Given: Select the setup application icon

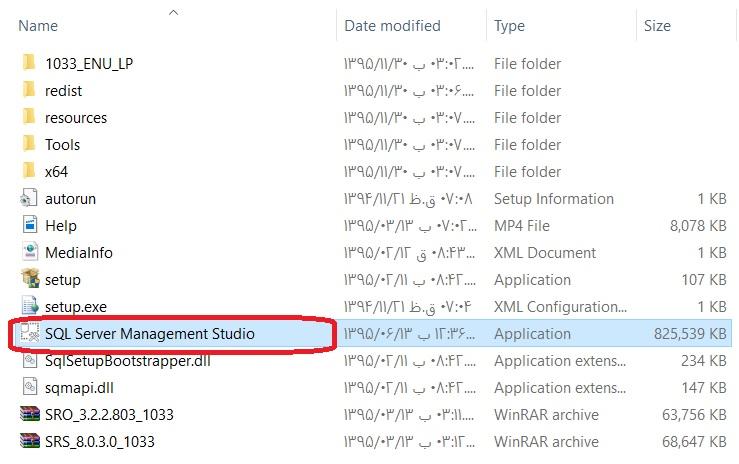Looking at the screenshot, I should point(29,280).
